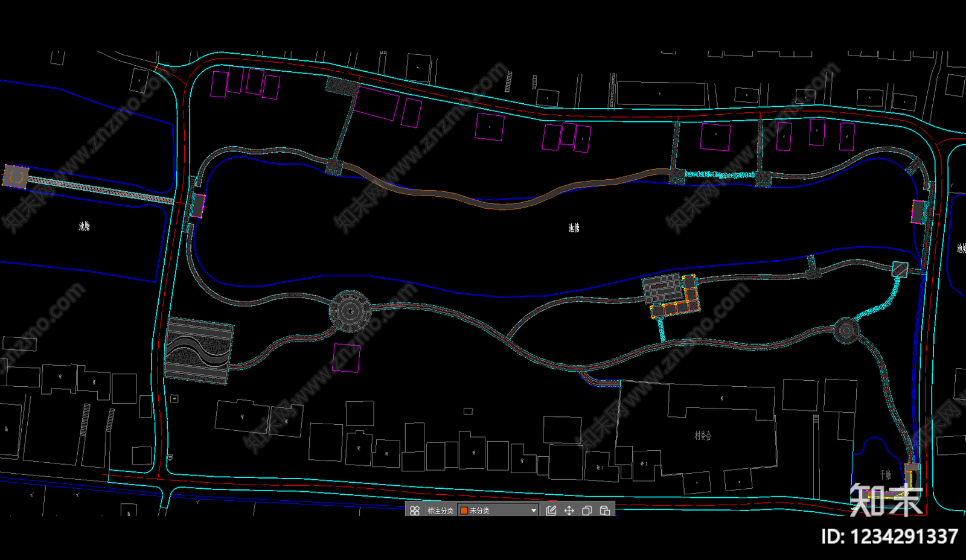Click the paste clipboard icon

tap(605, 511)
